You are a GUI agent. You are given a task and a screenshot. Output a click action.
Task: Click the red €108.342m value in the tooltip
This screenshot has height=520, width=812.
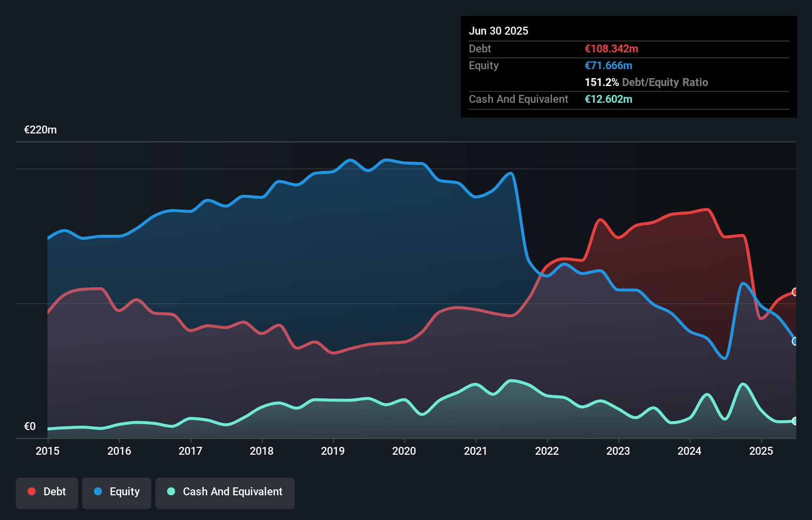(611, 48)
